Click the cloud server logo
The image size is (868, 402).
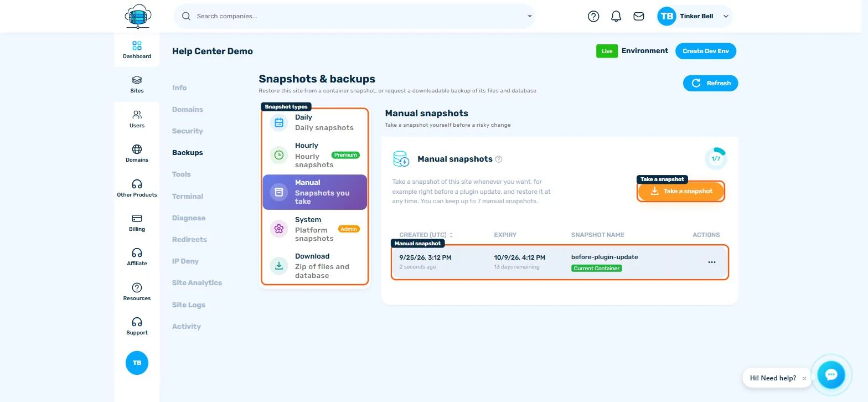138,16
